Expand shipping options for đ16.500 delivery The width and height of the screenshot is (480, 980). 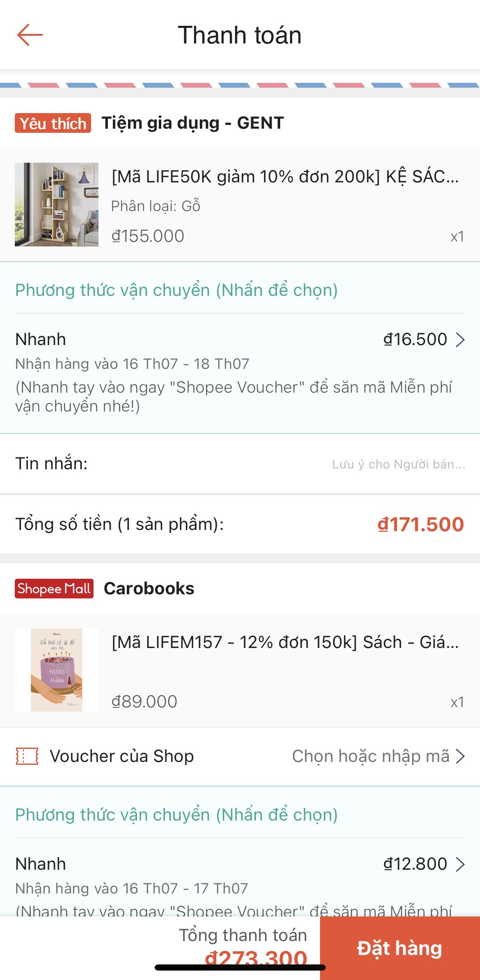point(424,339)
